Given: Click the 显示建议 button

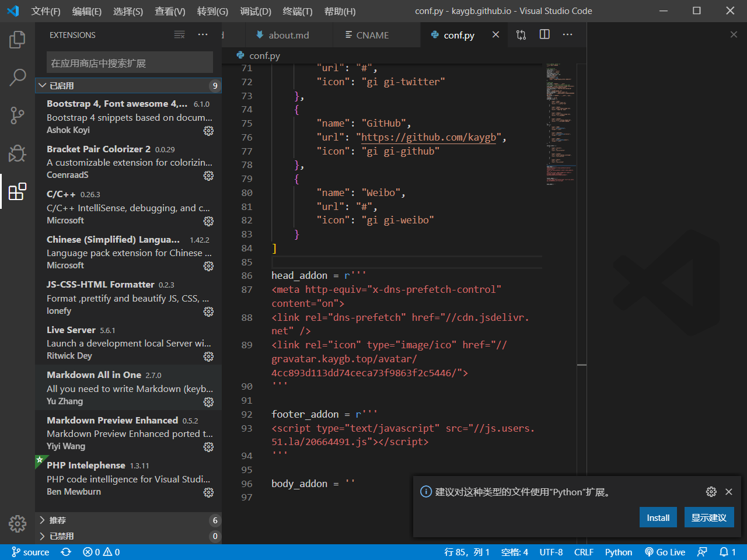Looking at the screenshot, I should (x=708, y=517).
